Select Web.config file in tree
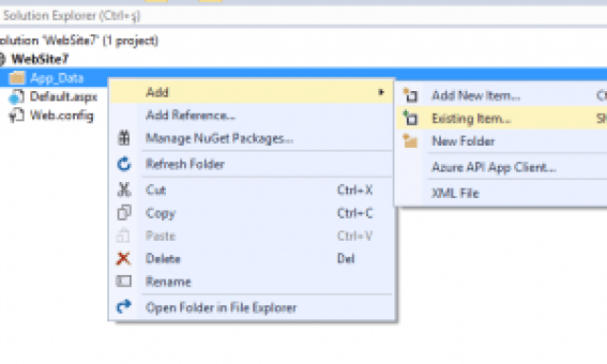Image resolution: width=607 pixels, height=364 pixels. tap(62, 116)
